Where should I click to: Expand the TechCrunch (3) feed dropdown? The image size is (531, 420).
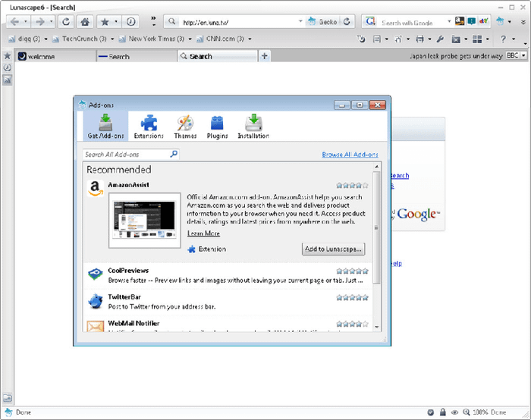(x=112, y=39)
